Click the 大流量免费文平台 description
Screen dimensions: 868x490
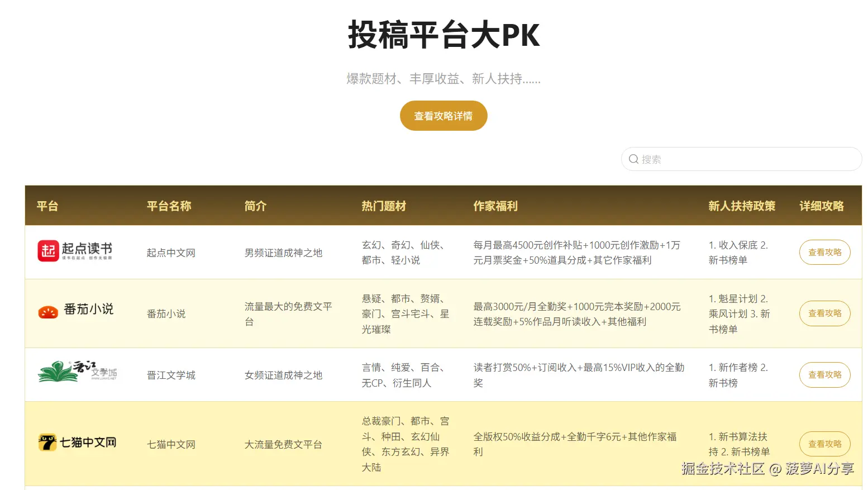[283, 444]
